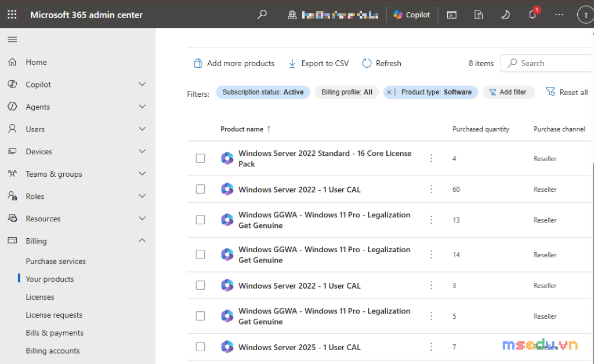
Task: Select Windows Server 2025 CAL checkbox
Action: [200, 347]
